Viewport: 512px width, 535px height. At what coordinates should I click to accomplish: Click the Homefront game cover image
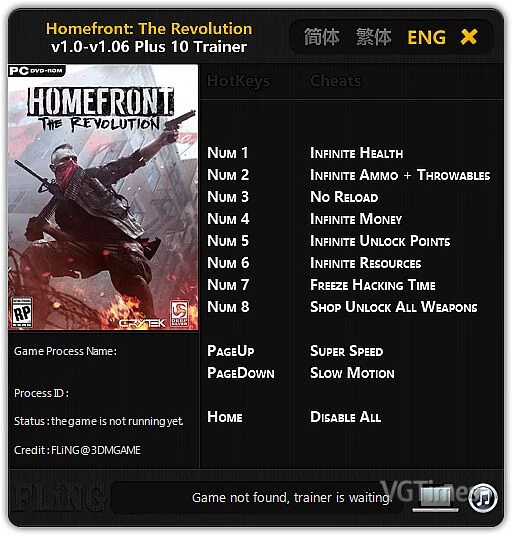click(103, 197)
